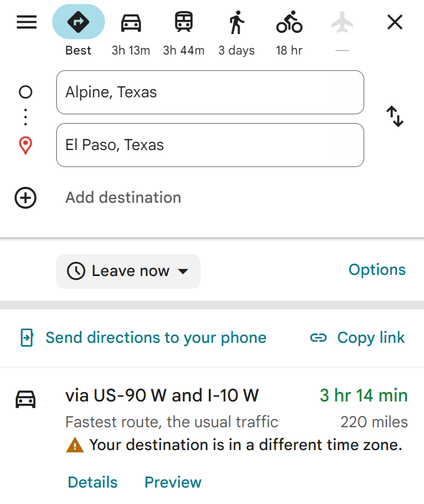The image size is (424, 504).
Task: Select the Flights travel mode
Action: (x=342, y=22)
